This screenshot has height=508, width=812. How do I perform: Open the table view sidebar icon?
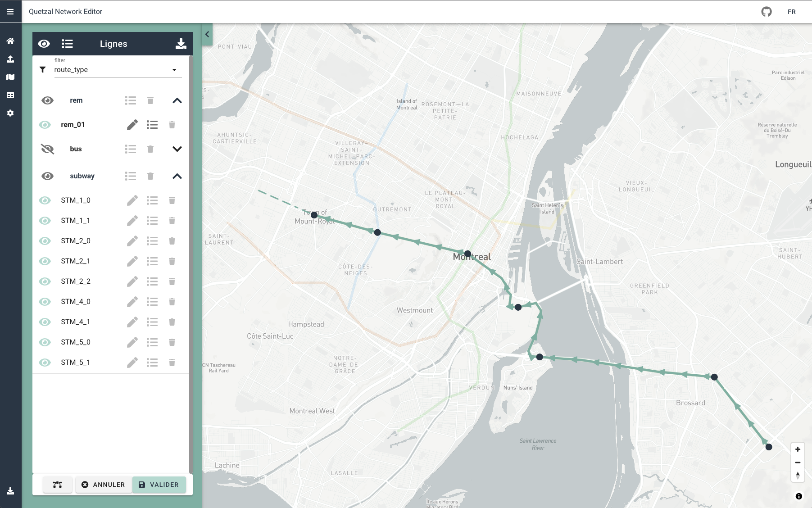point(10,95)
